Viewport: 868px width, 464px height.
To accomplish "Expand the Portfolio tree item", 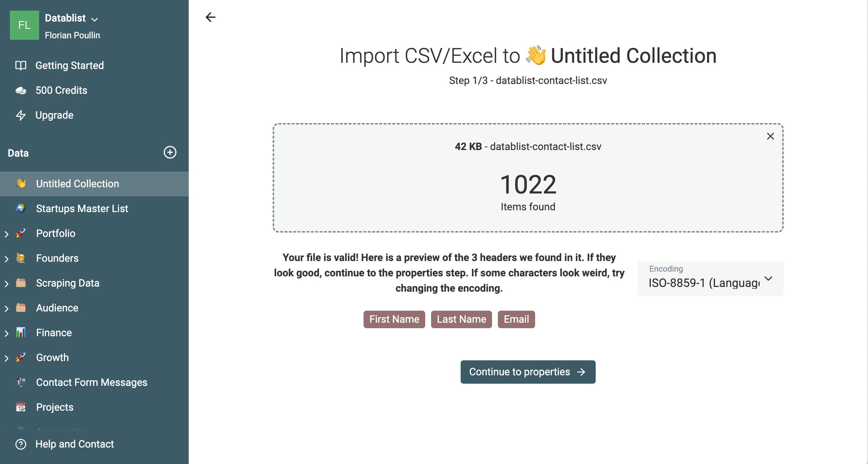I will [6, 233].
